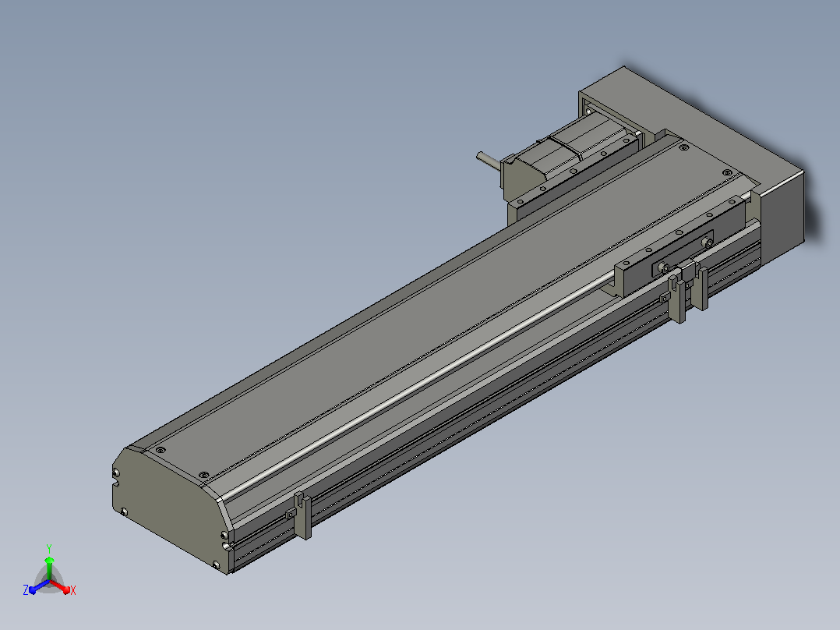Screen dimensions: 840x630
Task: Click the red X axis arrow of triad
Action: pos(62,588)
